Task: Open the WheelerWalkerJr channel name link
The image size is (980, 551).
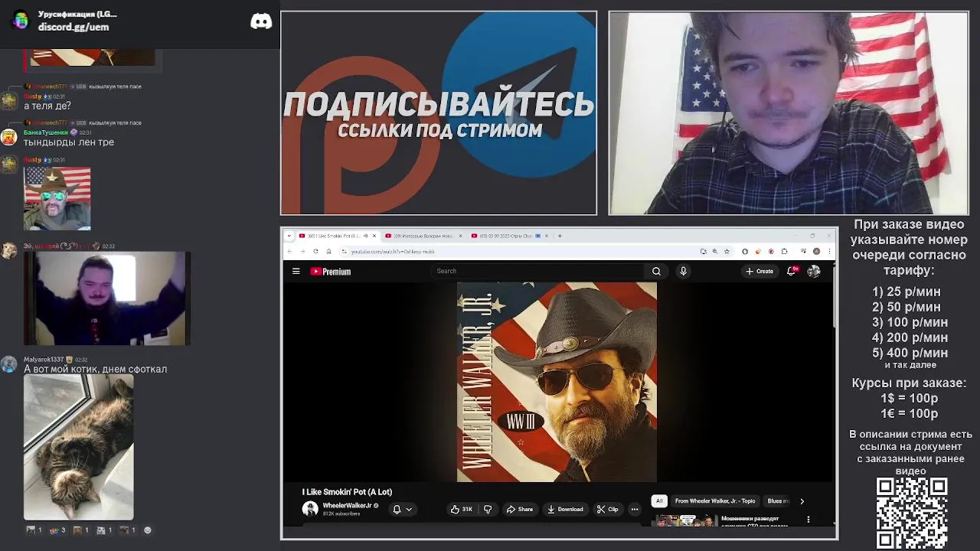Action: tap(347, 505)
